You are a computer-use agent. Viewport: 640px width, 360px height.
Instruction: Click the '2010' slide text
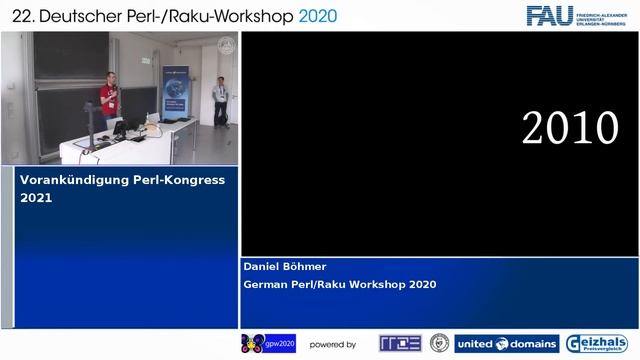coord(570,128)
